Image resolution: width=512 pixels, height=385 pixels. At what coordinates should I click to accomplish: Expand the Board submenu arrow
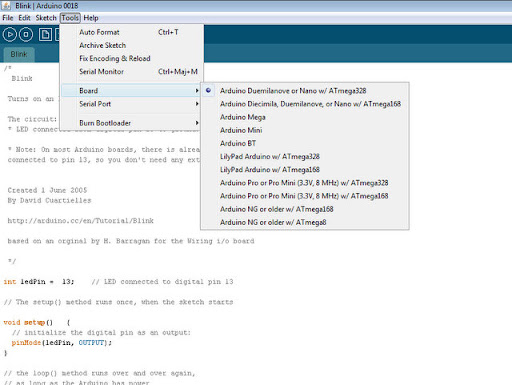point(197,90)
